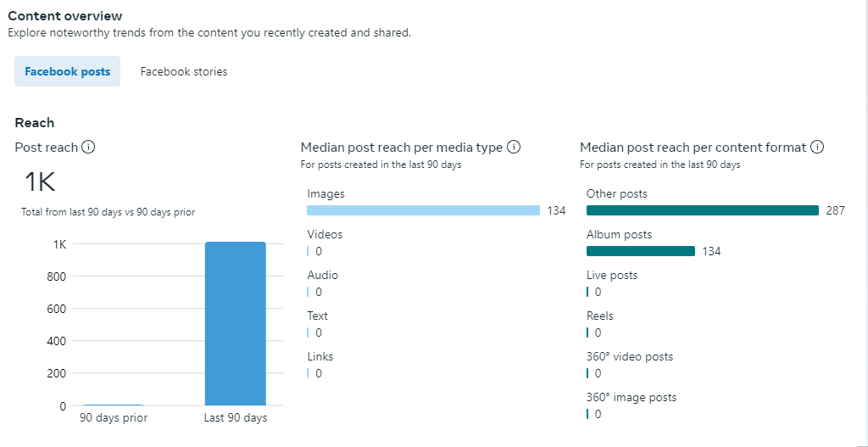Click the Reels format label

tap(599, 316)
